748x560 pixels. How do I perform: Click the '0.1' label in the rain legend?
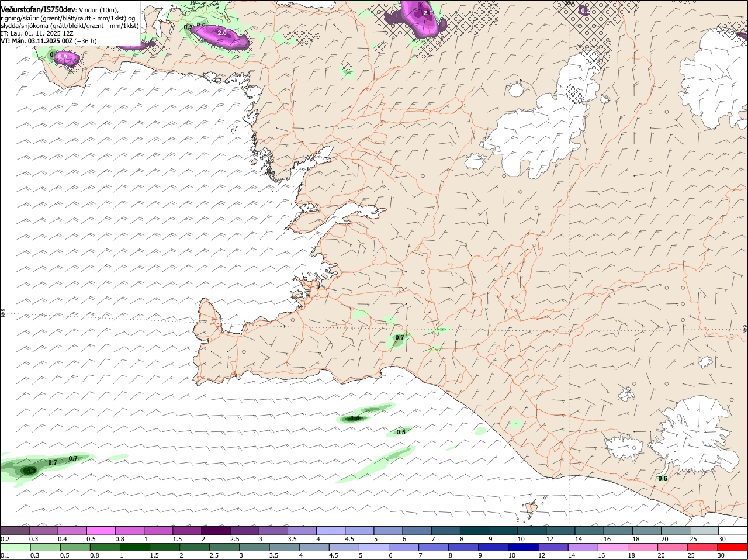(5, 555)
